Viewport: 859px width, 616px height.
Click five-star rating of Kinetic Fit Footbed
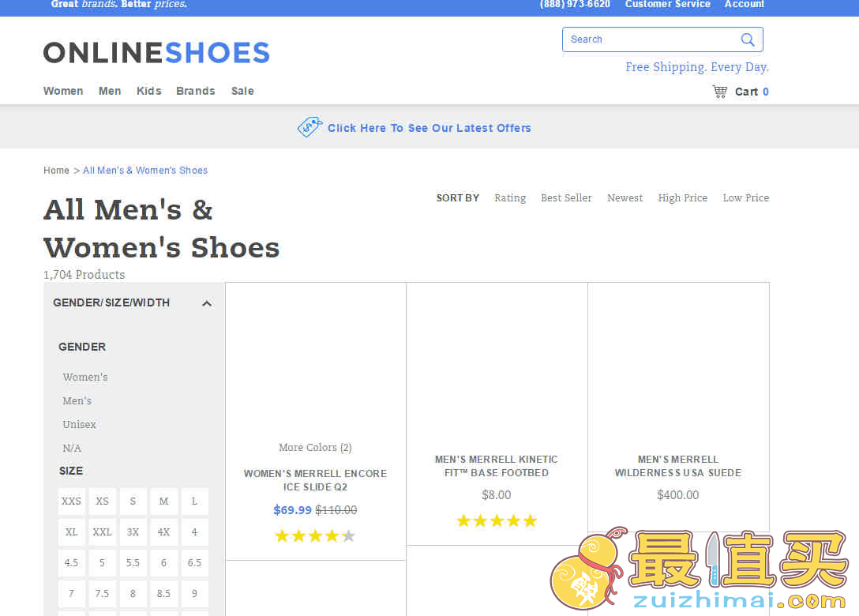497,520
